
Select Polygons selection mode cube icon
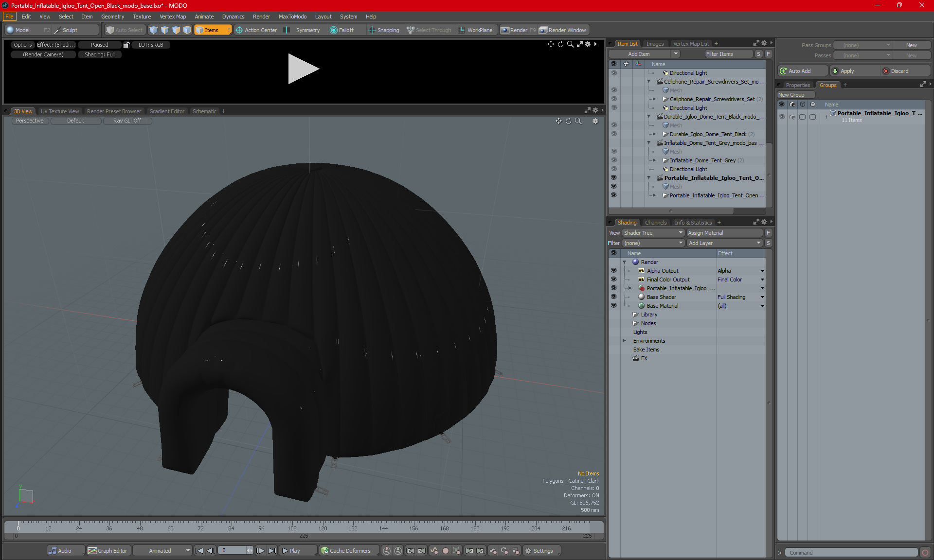[x=176, y=30]
